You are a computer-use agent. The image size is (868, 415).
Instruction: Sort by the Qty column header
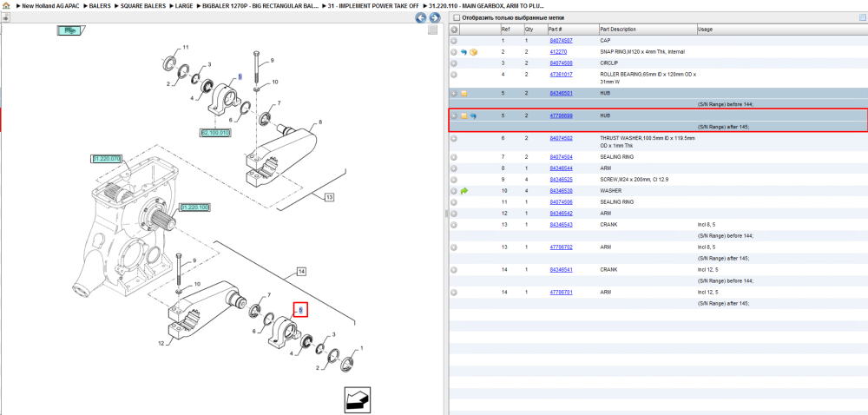pos(535,30)
